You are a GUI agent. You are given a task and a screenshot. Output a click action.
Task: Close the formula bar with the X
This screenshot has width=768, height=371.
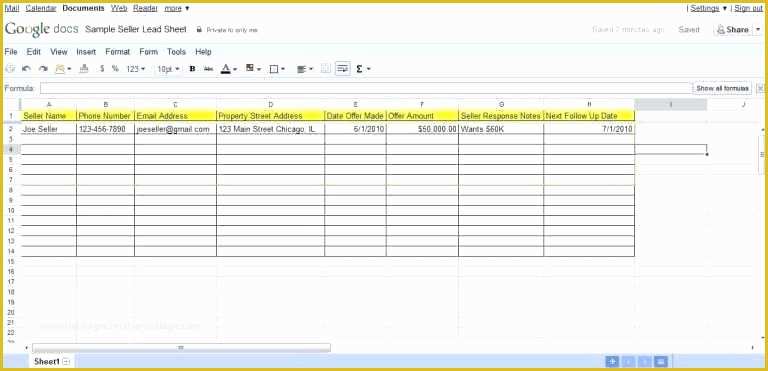click(761, 88)
